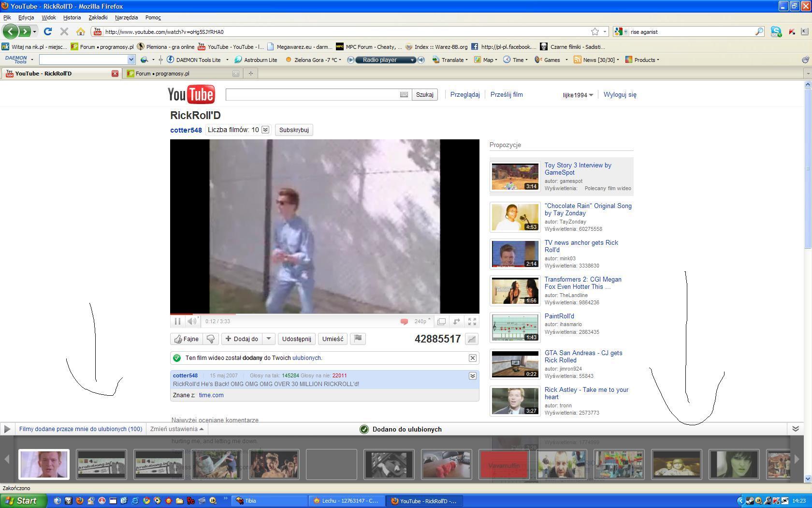The height and width of the screenshot is (508, 812).
Task: Show next playlist videos with right arrow
Action: 797,459
